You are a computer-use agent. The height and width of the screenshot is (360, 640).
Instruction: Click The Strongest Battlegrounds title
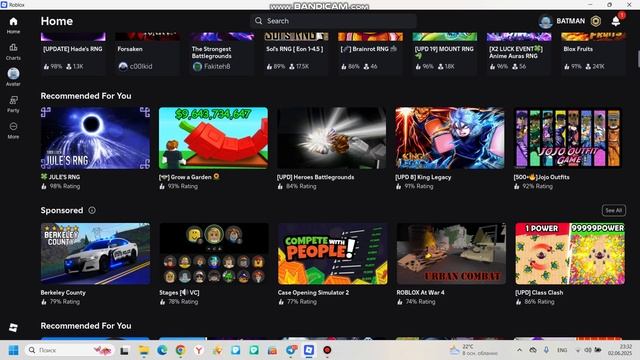[211, 52]
